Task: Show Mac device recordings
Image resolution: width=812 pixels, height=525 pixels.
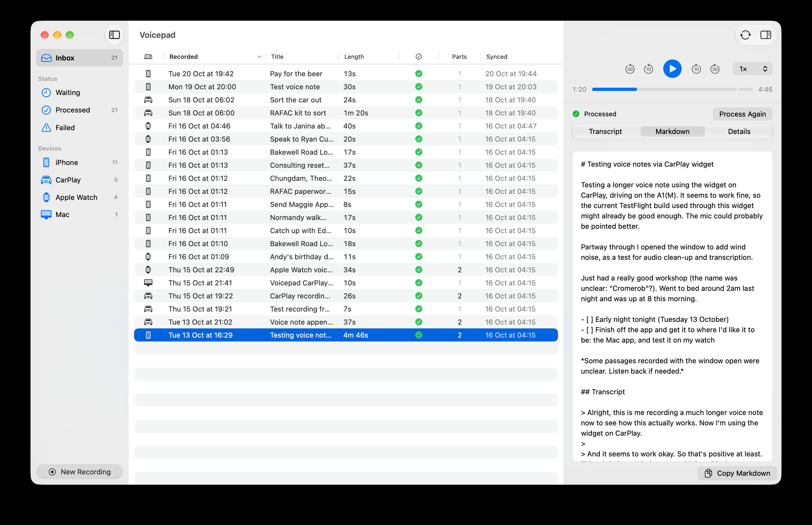Action: pyautogui.click(x=80, y=215)
